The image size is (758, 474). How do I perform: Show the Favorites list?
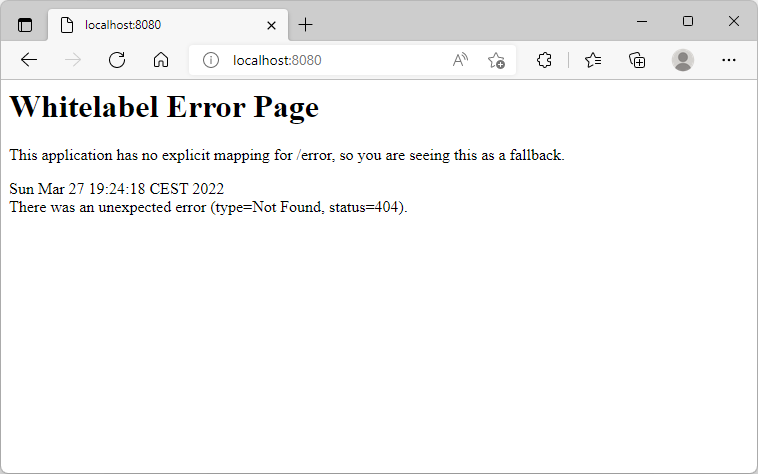tap(593, 60)
